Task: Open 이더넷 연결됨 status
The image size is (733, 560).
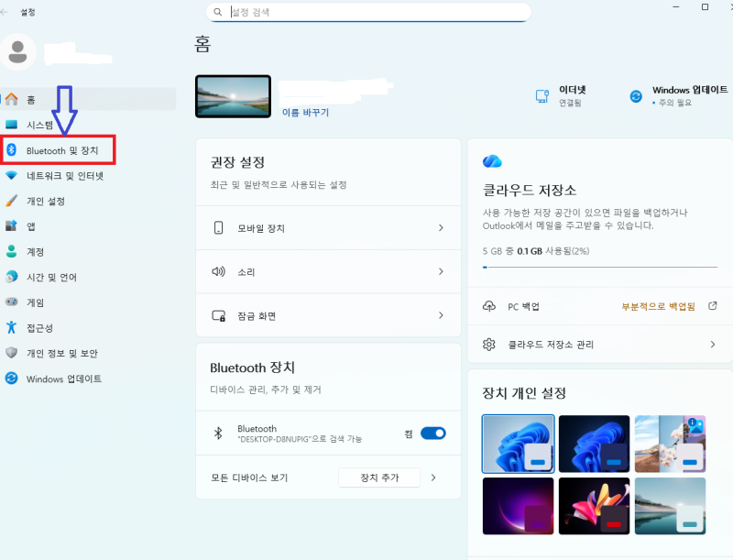Action: (x=561, y=96)
